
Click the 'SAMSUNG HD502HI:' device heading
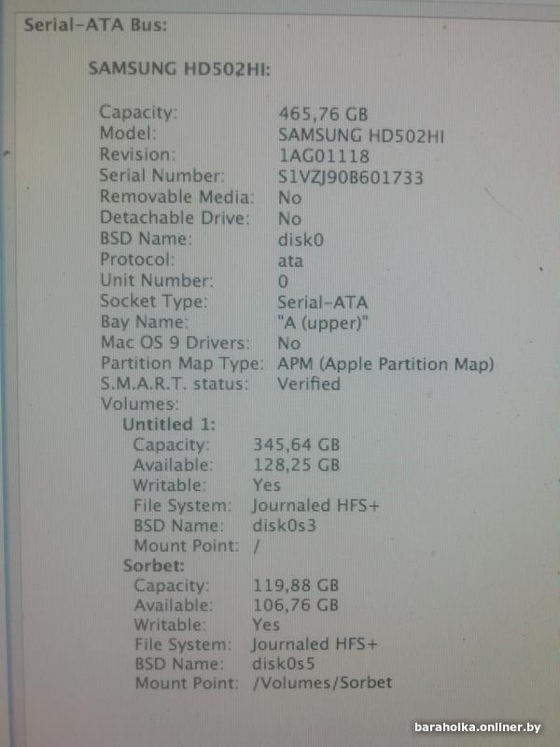pyautogui.click(x=179, y=69)
